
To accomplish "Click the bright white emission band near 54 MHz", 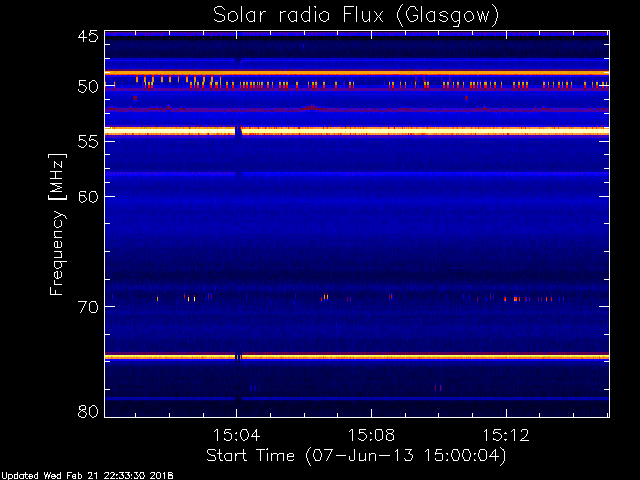I will coord(357,131).
